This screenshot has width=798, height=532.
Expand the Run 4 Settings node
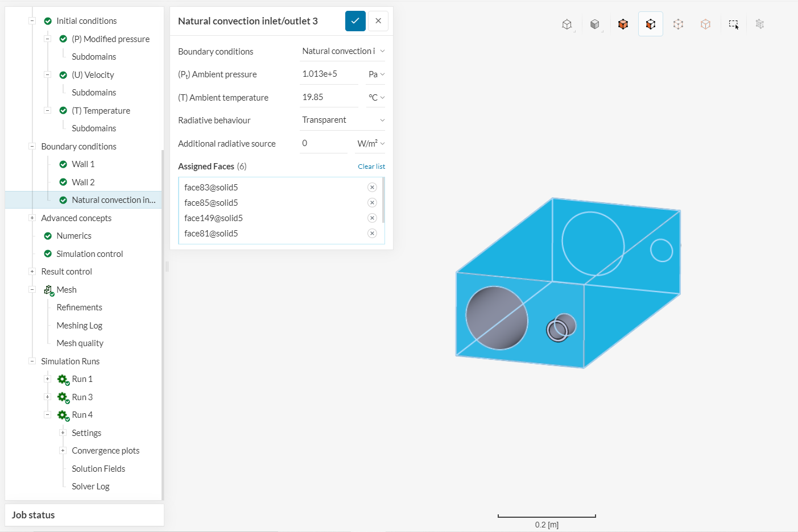click(x=63, y=433)
